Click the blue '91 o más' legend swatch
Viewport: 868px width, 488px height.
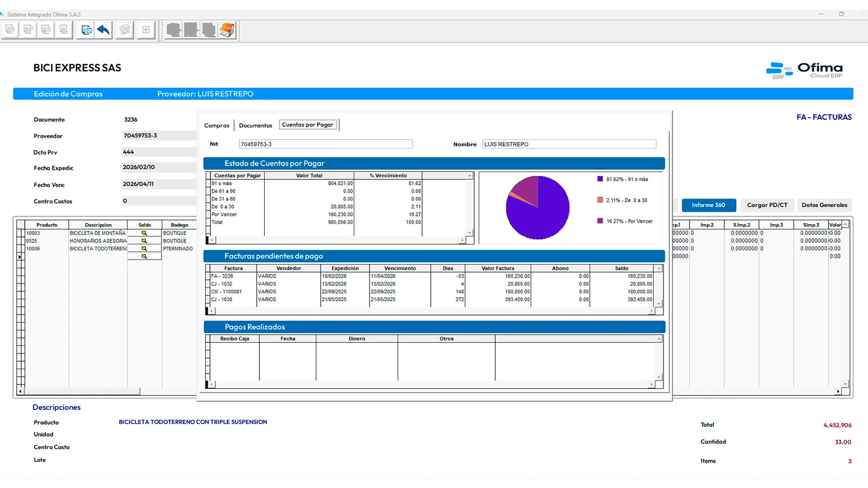tap(600, 179)
